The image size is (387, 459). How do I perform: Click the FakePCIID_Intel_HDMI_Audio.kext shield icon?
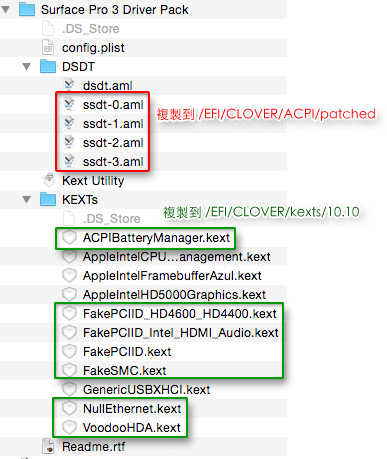[x=69, y=333]
